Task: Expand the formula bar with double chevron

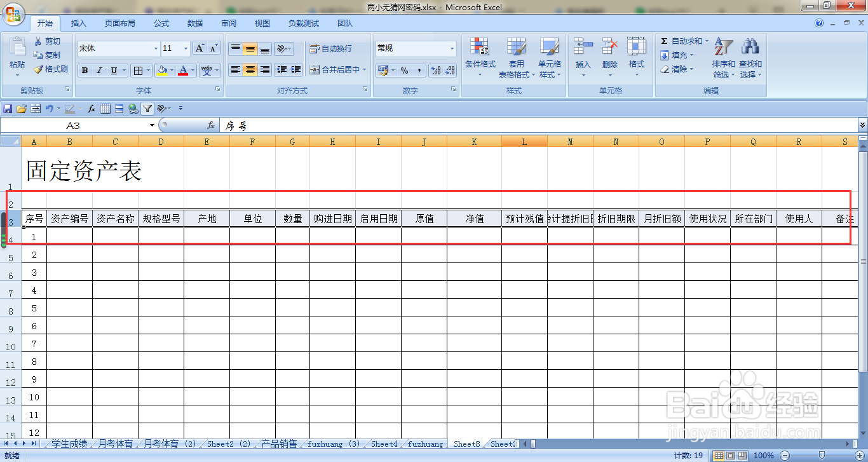Action: (x=862, y=126)
